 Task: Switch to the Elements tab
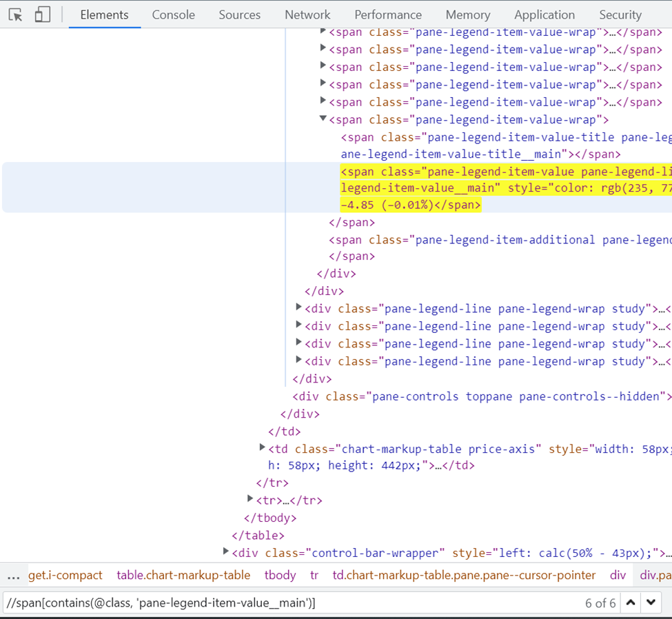(104, 14)
